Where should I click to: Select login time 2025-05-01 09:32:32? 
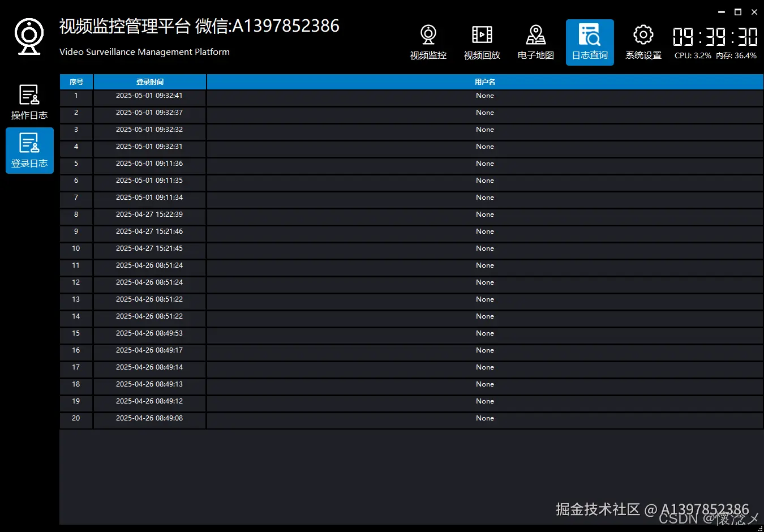point(149,130)
